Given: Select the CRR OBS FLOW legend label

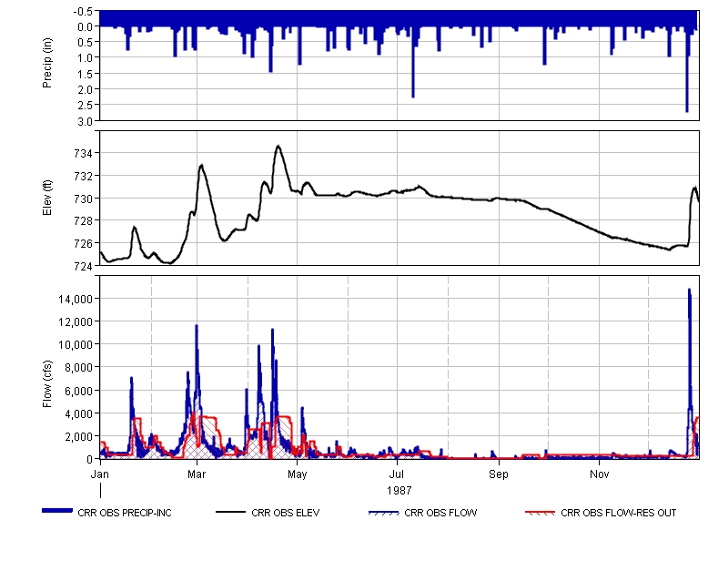Looking at the screenshot, I should 440,513.
